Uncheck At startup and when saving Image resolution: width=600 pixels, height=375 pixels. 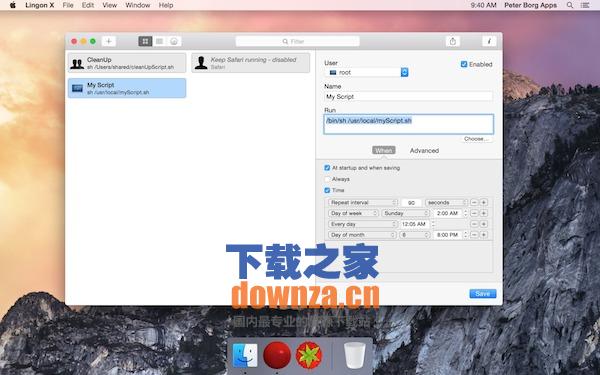(327, 168)
